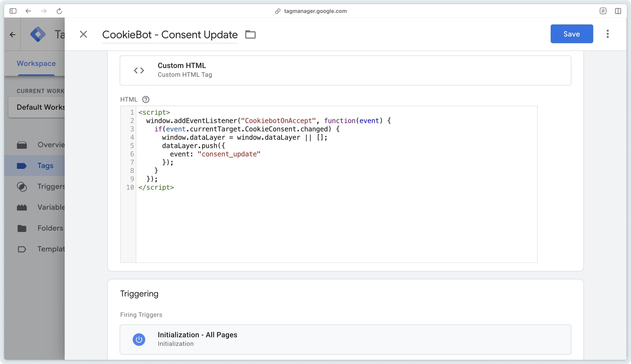Click the closing </script> tag line

click(x=156, y=188)
